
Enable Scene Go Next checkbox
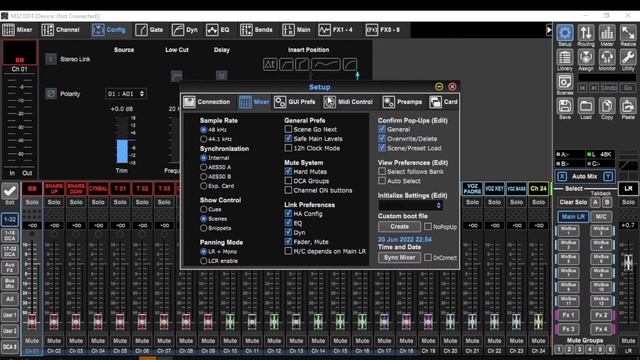[288, 129]
